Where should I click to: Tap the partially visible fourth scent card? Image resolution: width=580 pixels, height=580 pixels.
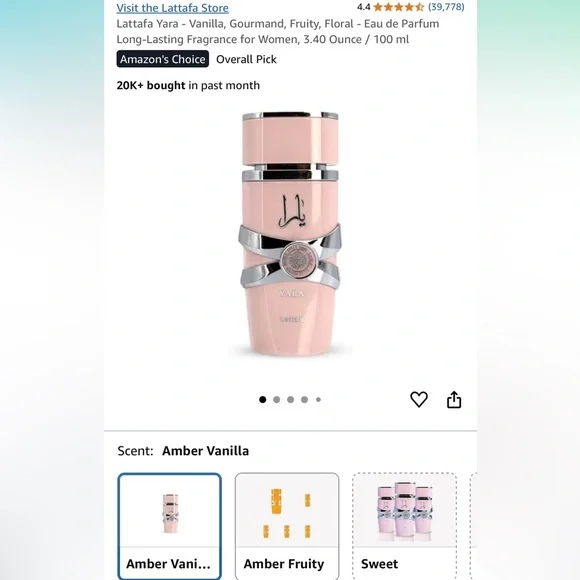(473, 526)
